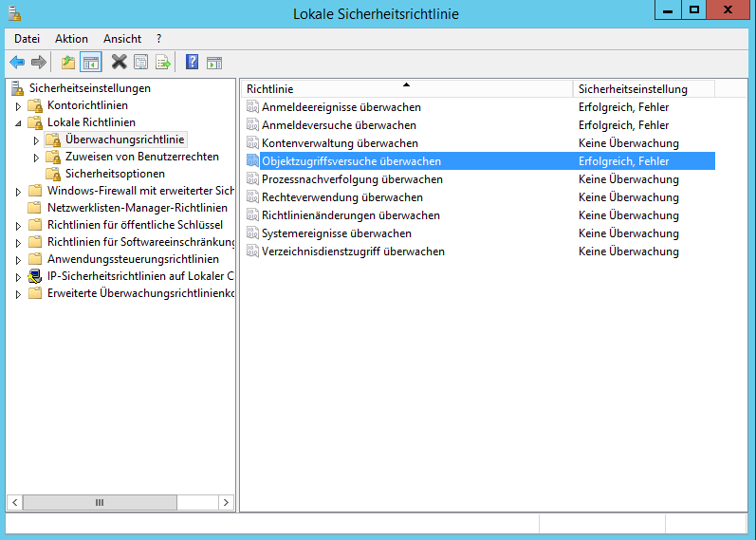Click the back arrow toolbar icon
The width and height of the screenshot is (756, 540).
pos(17,63)
